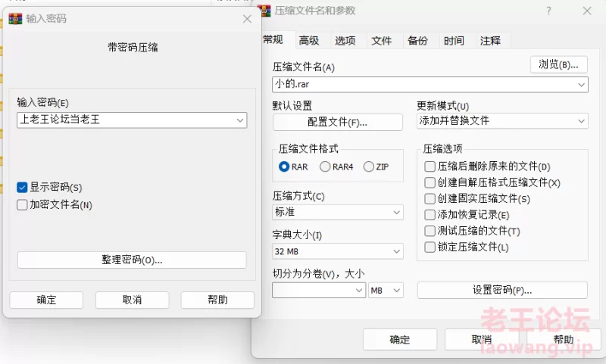Select the RAR4 format radio button

(x=325, y=166)
